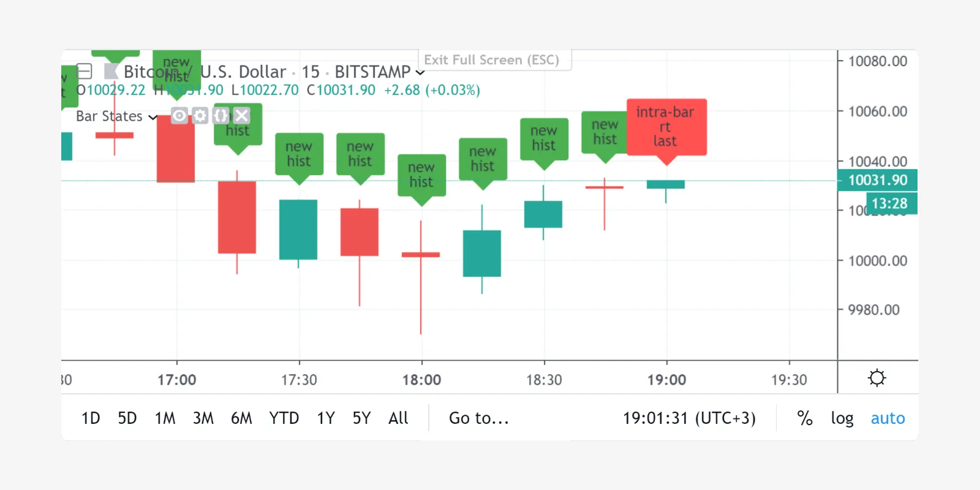Select the 1D time range
Viewport: 980px width, 490px height.
pos(91,418)
